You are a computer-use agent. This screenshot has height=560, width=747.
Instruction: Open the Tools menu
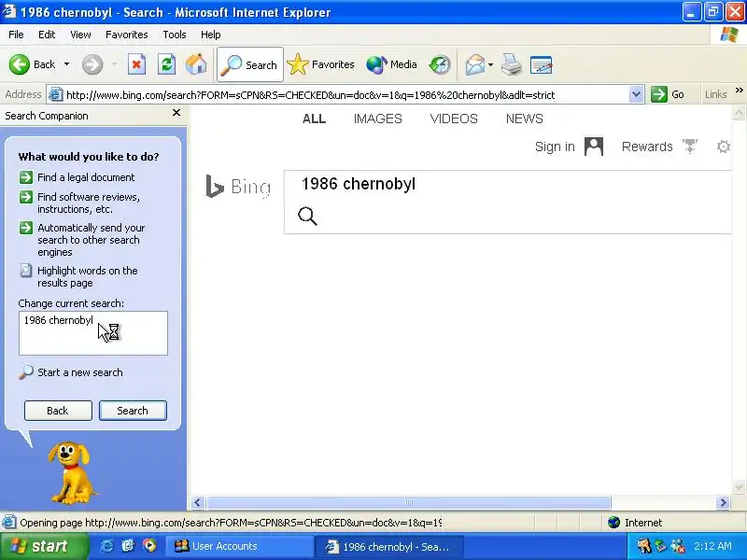175,35
